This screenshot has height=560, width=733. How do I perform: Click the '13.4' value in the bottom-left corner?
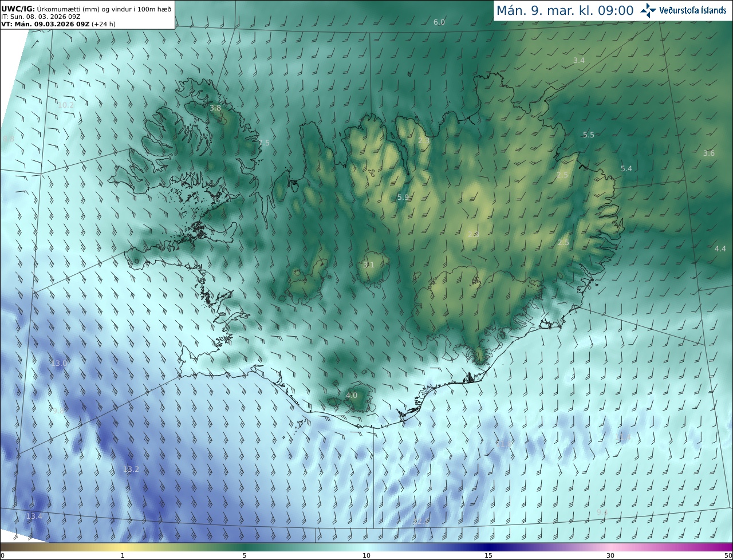(34, 516)
